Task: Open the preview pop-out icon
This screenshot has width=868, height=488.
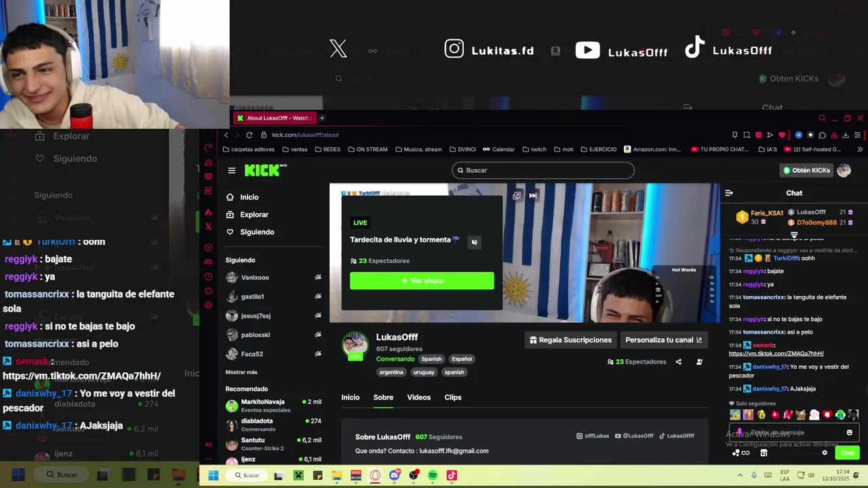Action: pyautogui.click(x=517, y=195)
